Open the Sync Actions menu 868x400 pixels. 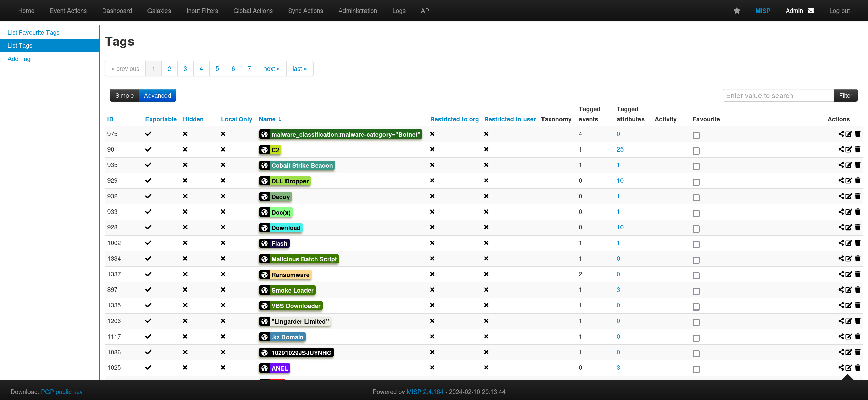pos(305,11)
